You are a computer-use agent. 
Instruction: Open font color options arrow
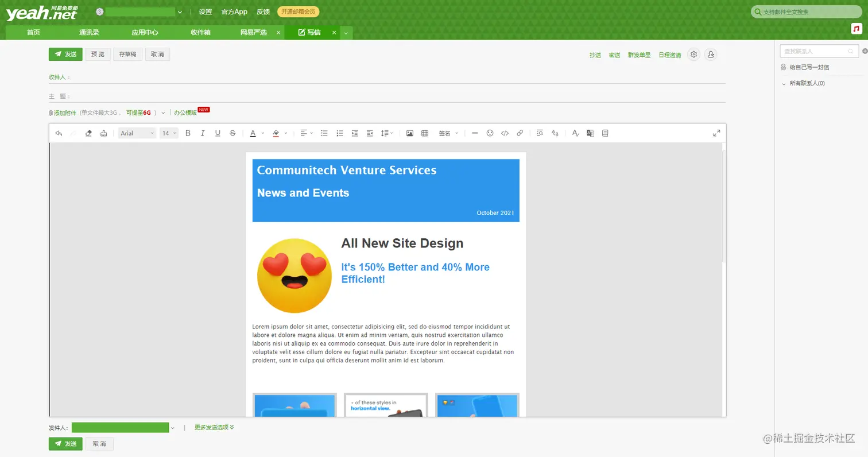[x=263, y=133]
